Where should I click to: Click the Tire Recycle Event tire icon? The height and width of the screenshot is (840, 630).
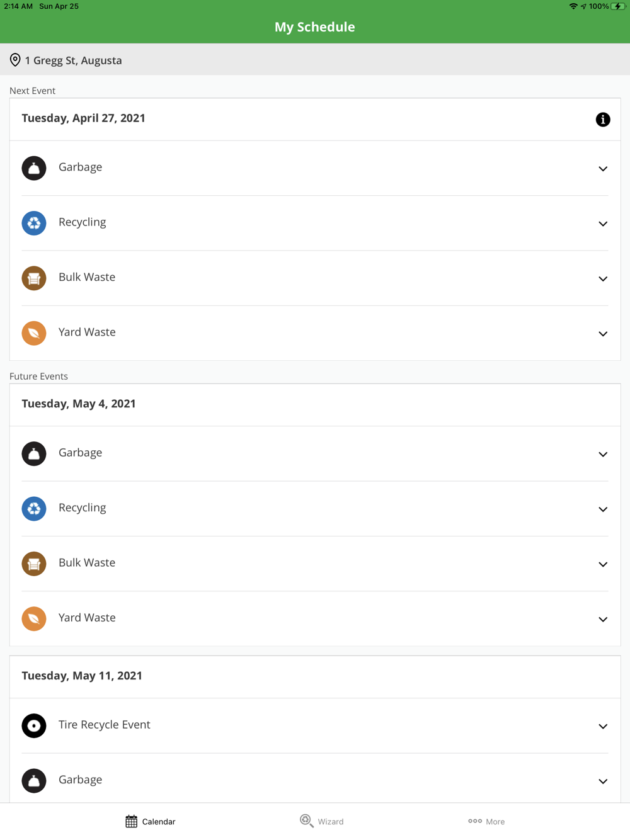34,725
